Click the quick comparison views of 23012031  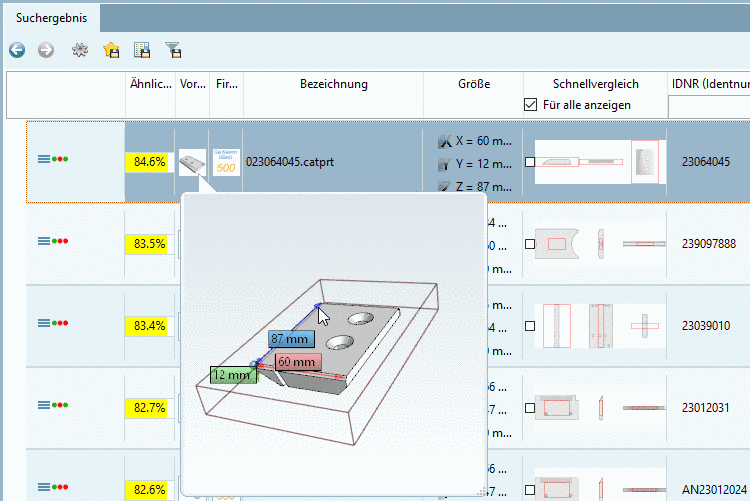(x=600, y=408)
